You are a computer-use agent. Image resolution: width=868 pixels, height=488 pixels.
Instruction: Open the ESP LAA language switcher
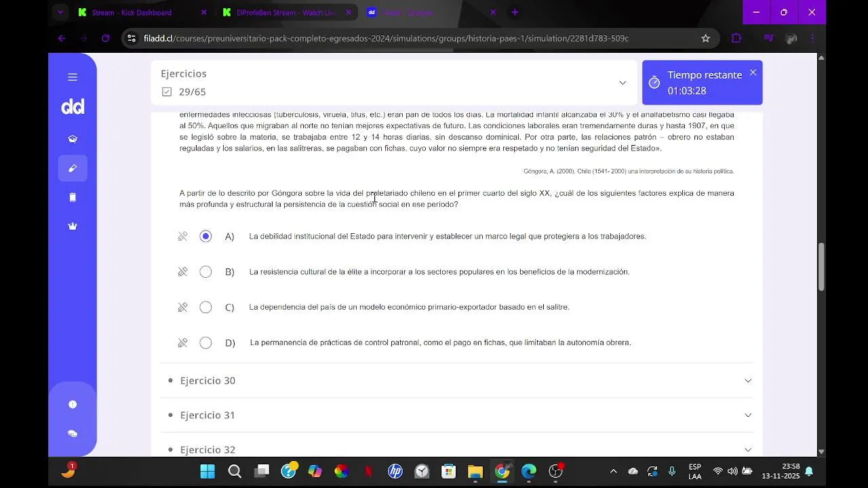(695, 472)
